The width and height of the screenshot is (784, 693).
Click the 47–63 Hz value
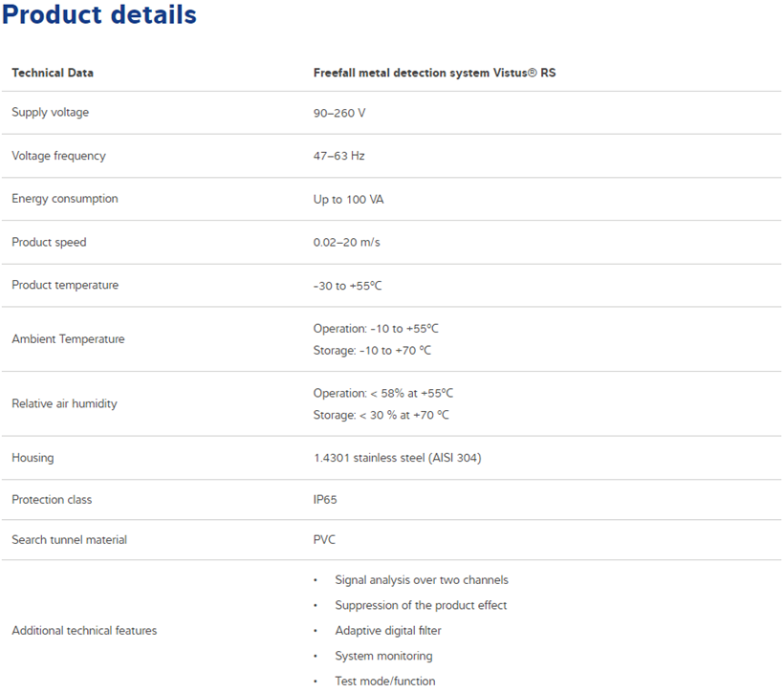pyautogui.click(x=339, y=156)
